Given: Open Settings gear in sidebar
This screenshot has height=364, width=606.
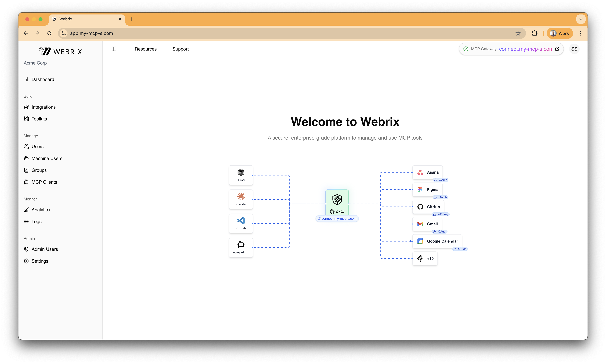Looking at the screenshot, I should click(26, 261).
